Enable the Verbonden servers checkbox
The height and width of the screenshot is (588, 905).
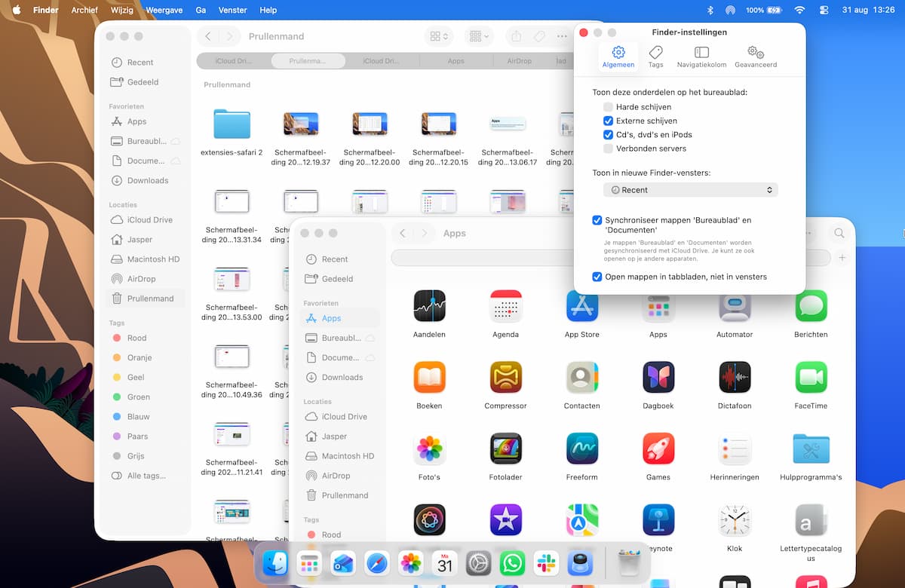pos(608,149)
